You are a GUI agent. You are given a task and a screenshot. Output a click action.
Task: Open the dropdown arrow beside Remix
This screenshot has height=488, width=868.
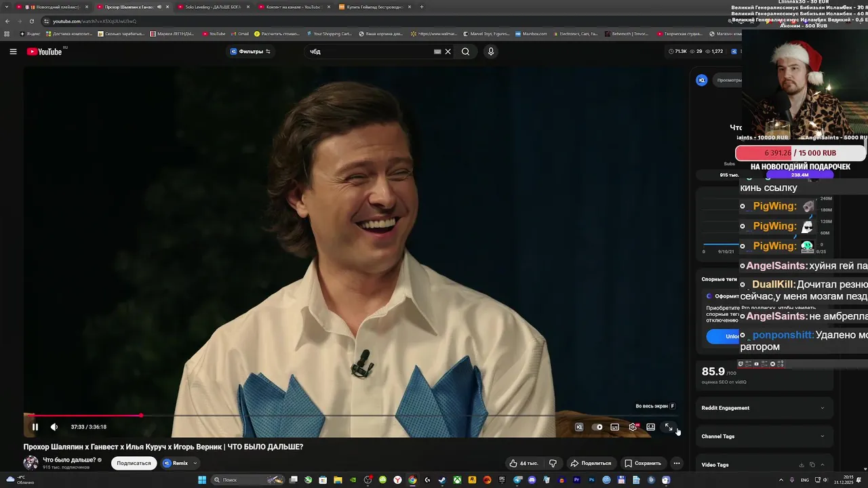pos(195,464)
